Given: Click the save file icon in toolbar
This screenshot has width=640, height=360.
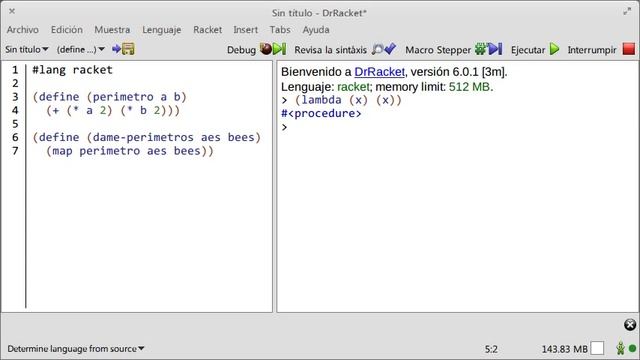Looking at the screenshot, I should (x=124, y=49).
